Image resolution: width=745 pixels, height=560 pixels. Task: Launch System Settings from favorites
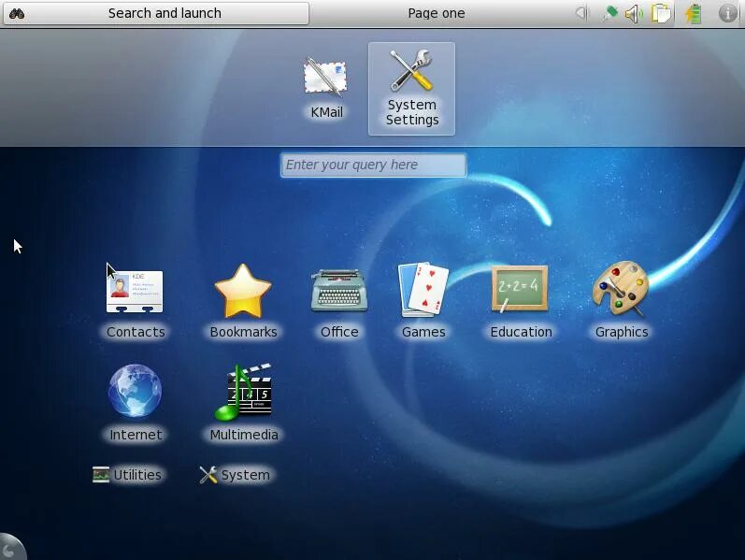[411, 89]
